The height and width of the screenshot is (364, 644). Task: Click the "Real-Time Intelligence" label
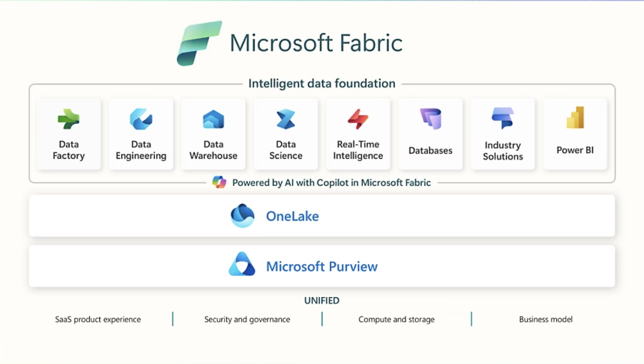pyautogui.click(x=358, y=150)
